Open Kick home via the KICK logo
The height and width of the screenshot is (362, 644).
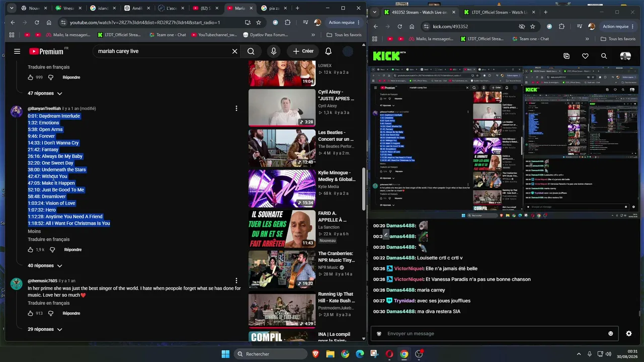tap(389, 56)
